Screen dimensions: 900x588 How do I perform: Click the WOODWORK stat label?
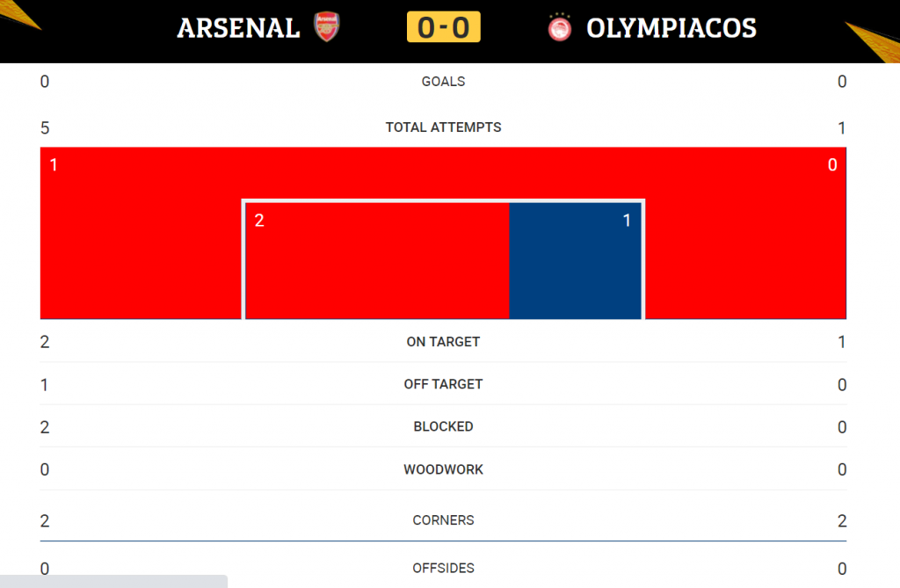pyautogui.click(x=443, y=469)
